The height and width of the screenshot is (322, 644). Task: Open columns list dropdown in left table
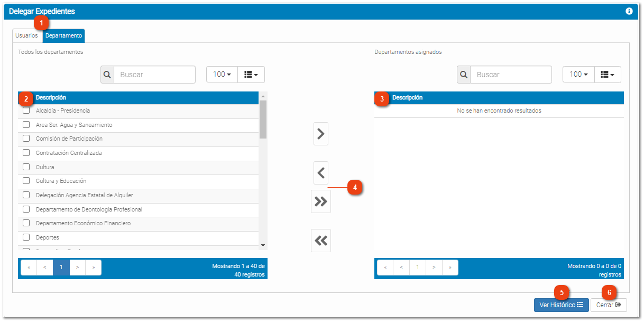tap(251, 75)
